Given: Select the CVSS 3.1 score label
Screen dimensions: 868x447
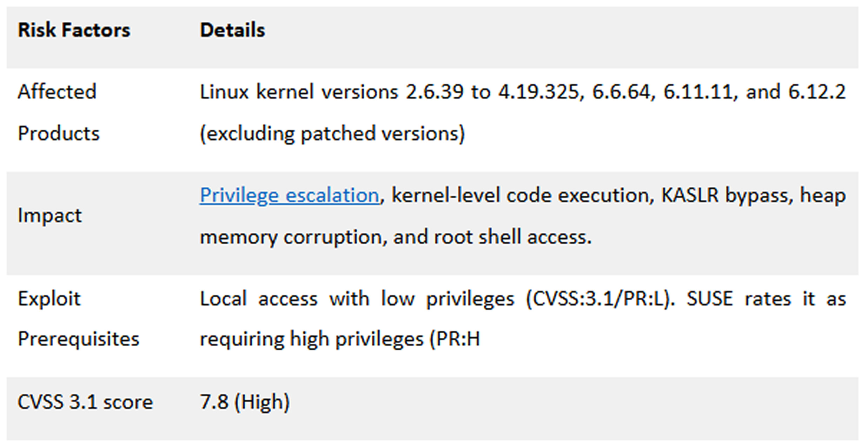Looking at the screenshot, I should (85, 402).
